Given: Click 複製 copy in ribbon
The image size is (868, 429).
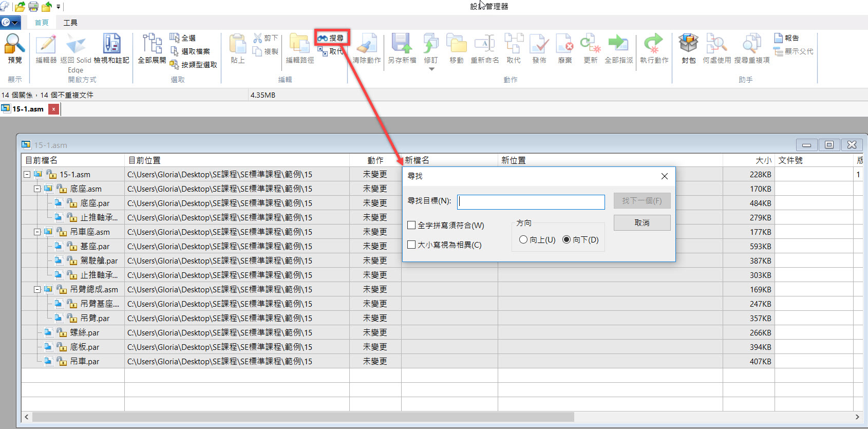Looking at the screenshot, I should point(266,51).
